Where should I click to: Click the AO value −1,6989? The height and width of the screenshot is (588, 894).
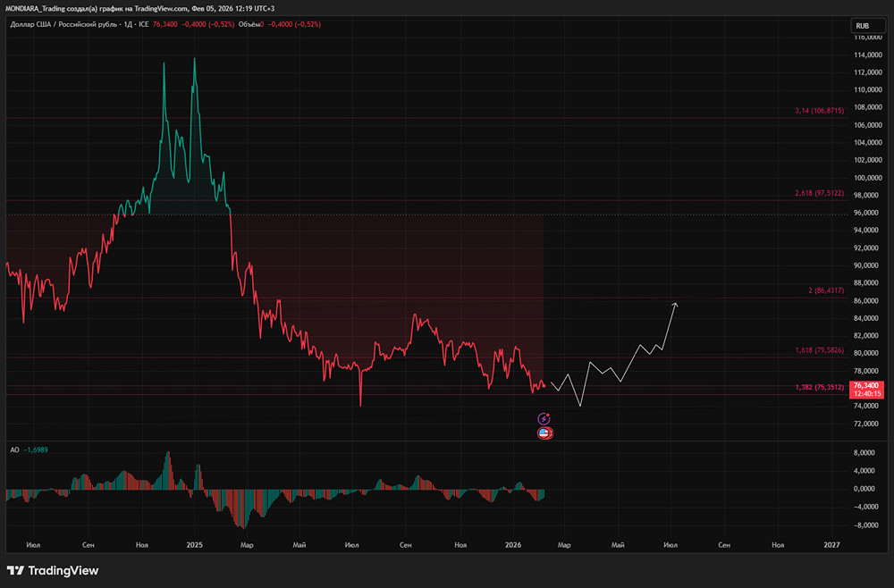pos(36,449)
